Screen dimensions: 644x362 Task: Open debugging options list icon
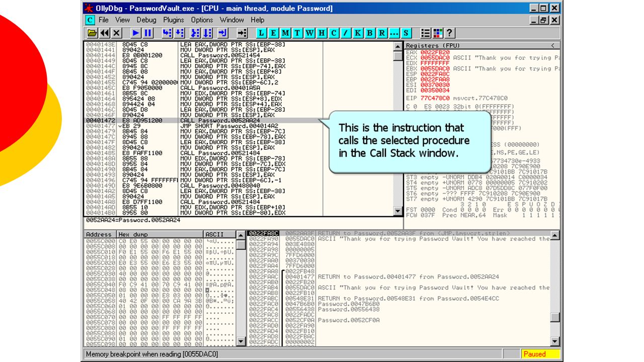(426, 33)
